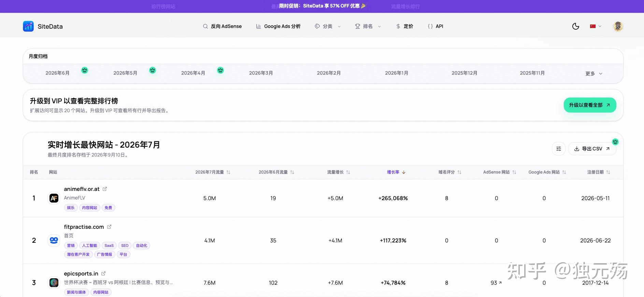Click the 娱乐 tag on animeflv
The image size is (644, 297).
[71, 208]
